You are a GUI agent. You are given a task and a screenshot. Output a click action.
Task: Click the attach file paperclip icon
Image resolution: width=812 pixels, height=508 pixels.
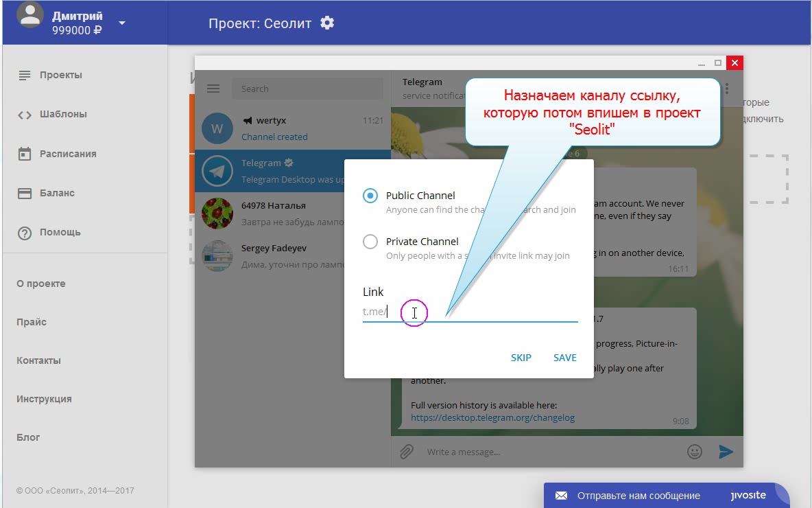[x=407, y=452]
